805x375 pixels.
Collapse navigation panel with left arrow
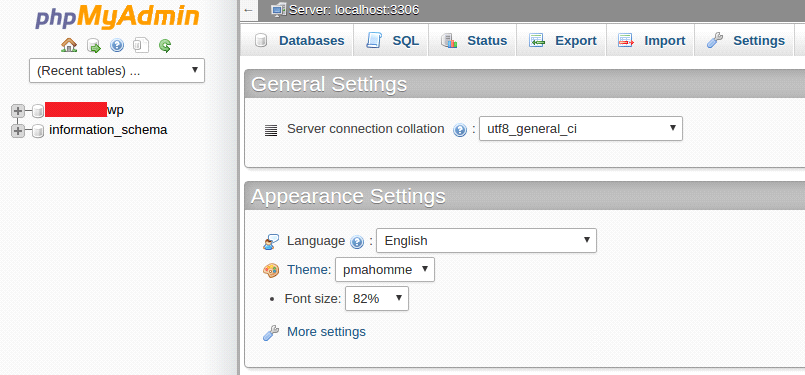[x=248, y=10]
